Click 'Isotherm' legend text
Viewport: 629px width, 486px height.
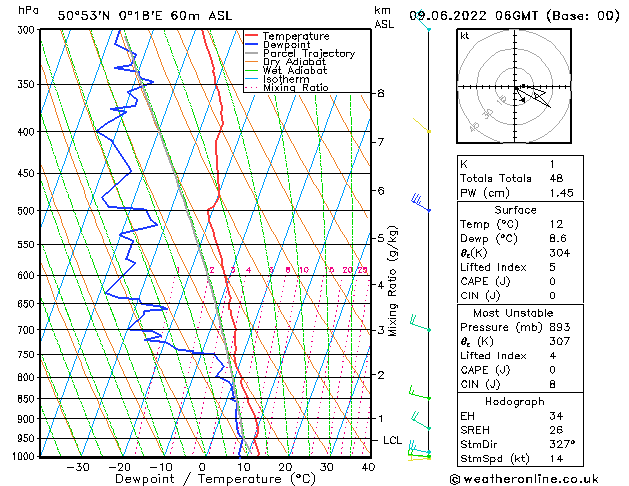pyautogui.click(x=286, y=79)
